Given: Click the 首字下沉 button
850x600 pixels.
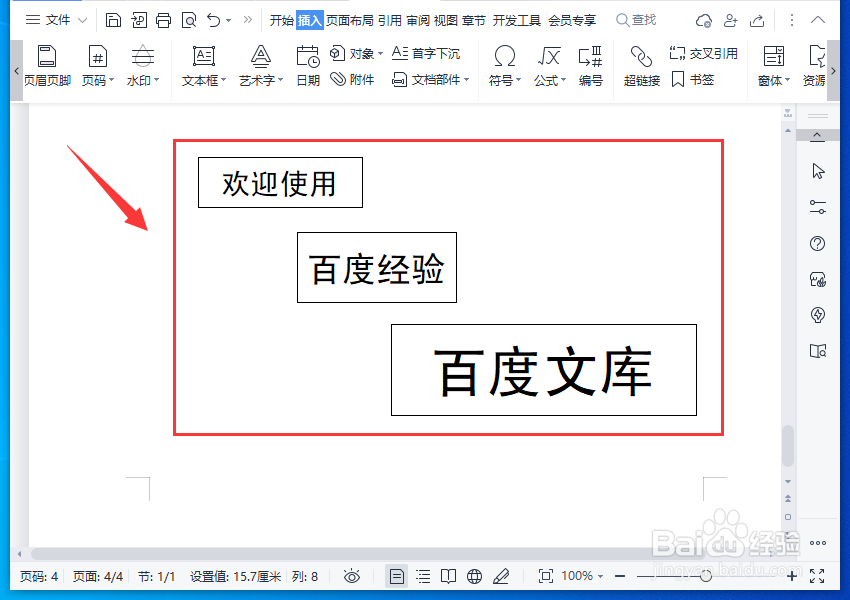Looking at the screenshot, I should point(426,53).
